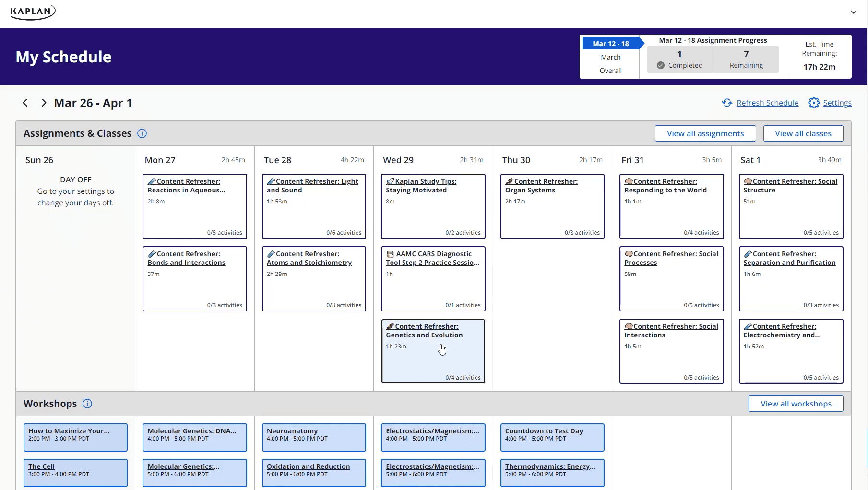Click the Kaplan logo

(x=33, y=12)
